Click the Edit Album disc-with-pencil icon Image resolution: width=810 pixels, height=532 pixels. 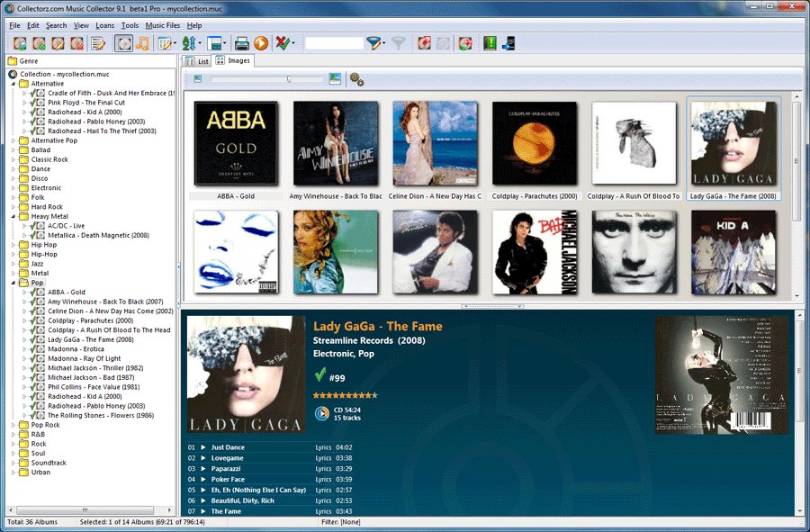pyautogui.click(x=58, y=43)
